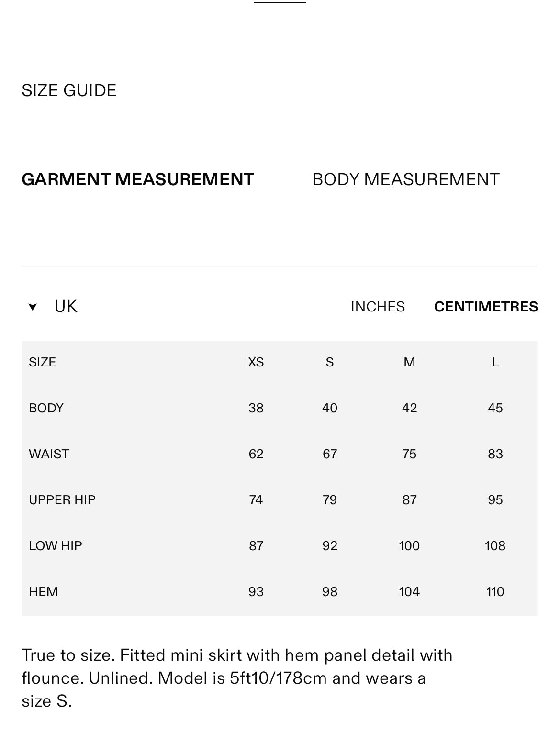The height and width of the screenshot is (732, 560).
Task: Select CENTIMETRES unit option
Action: click(x=486, y=307)
